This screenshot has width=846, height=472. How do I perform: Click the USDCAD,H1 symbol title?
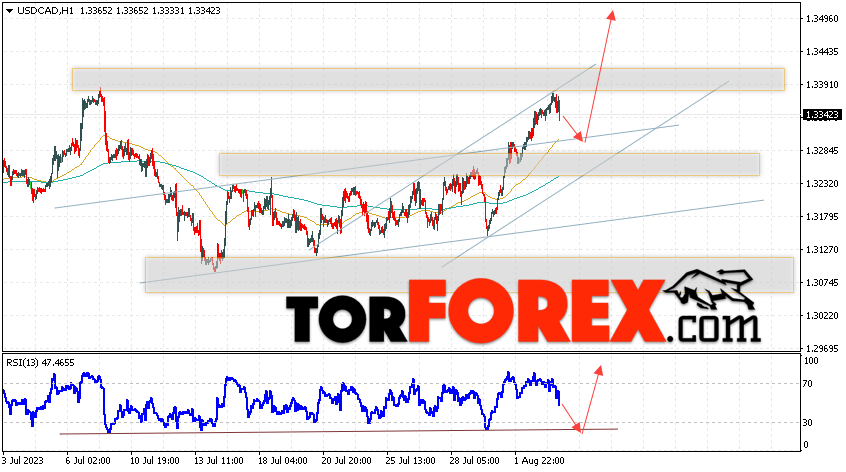click(46, 11)
